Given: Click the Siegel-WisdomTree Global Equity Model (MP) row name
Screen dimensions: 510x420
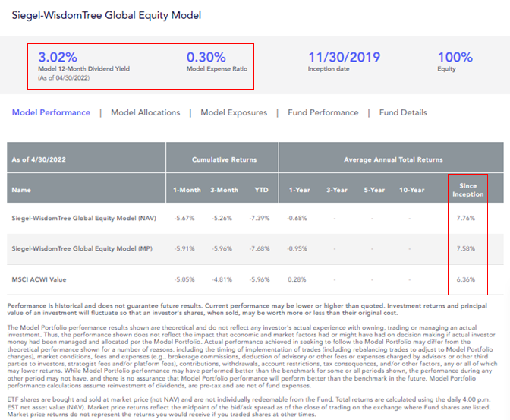Looking at the screenshot, I should pos(82,248).
